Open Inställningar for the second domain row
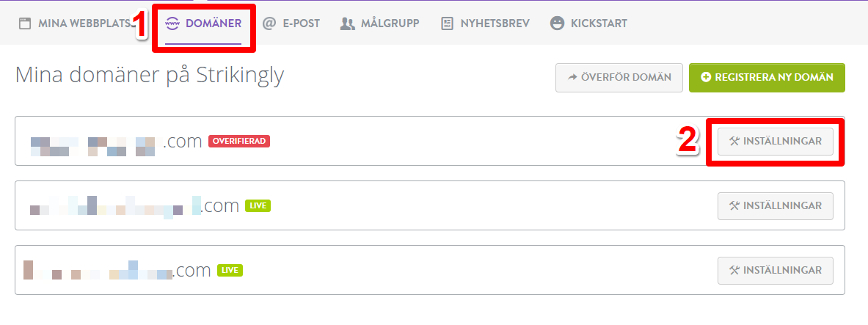The image size is (868, 325). tap(776, 205)
